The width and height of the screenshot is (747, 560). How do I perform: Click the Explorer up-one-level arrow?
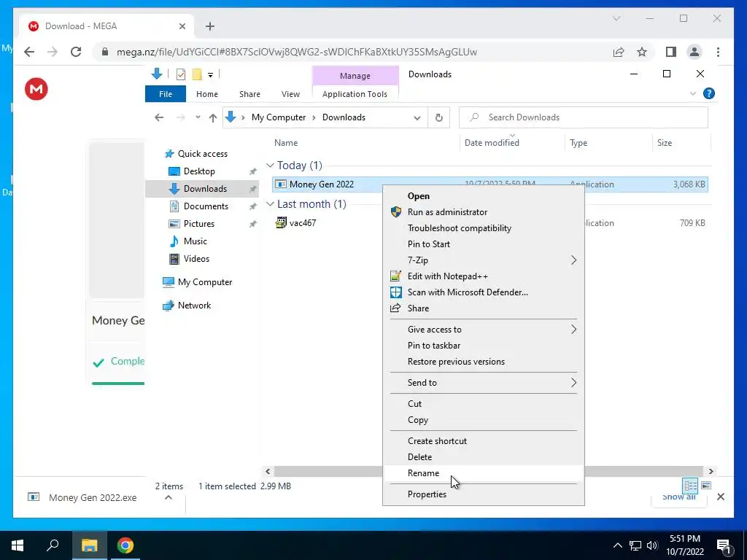click(213, 117)
